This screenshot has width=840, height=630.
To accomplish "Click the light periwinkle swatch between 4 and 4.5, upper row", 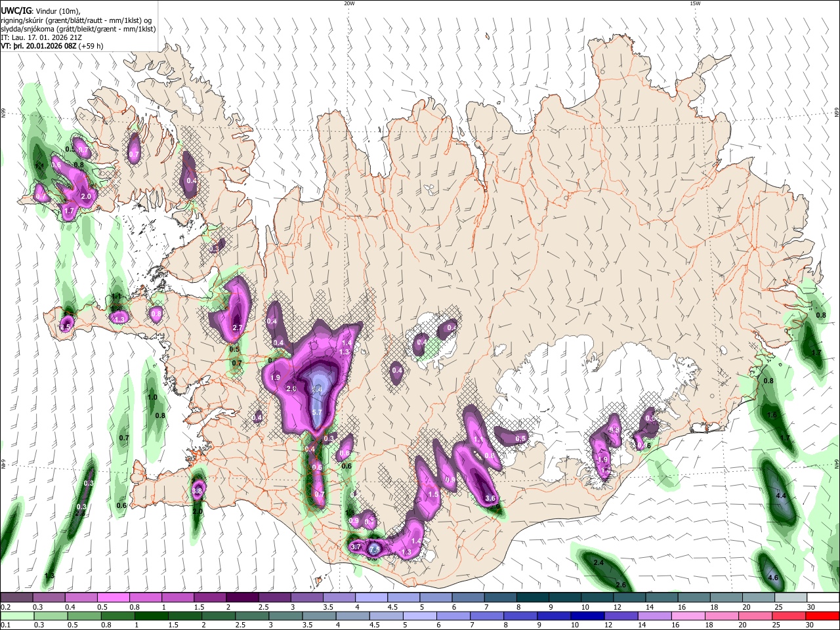I will pos(371,597).
